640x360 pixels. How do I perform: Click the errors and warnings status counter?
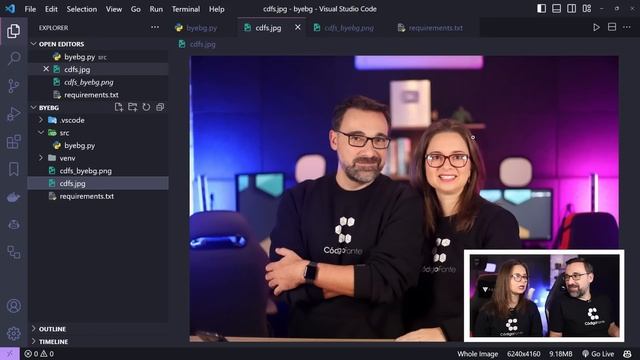39,354
